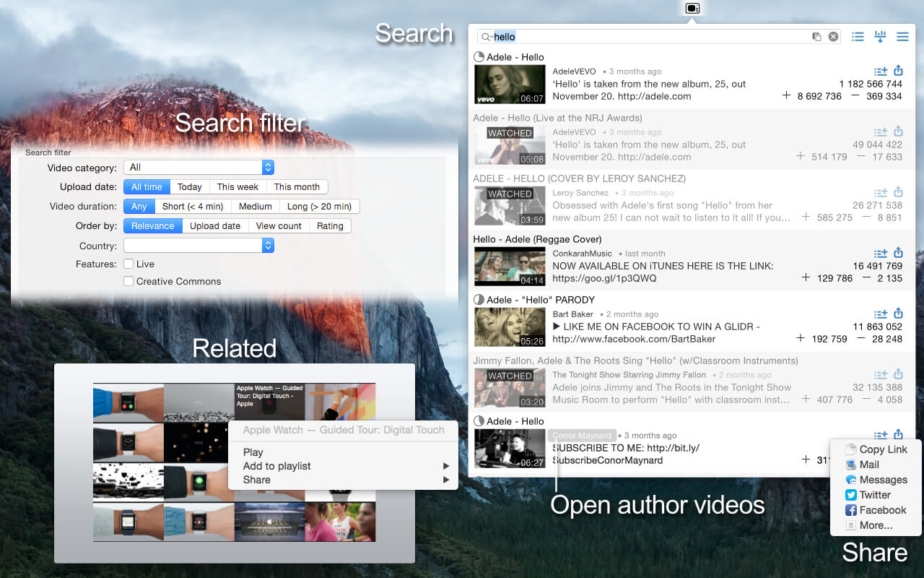
Task: Enable the Creative Commons checkbox
Action: 128,282
